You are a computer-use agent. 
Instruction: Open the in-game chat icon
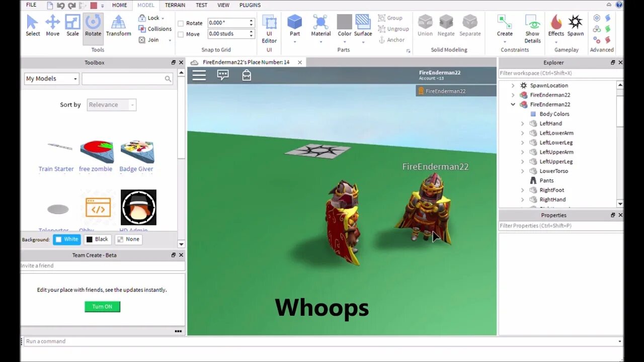pos(223,75)
